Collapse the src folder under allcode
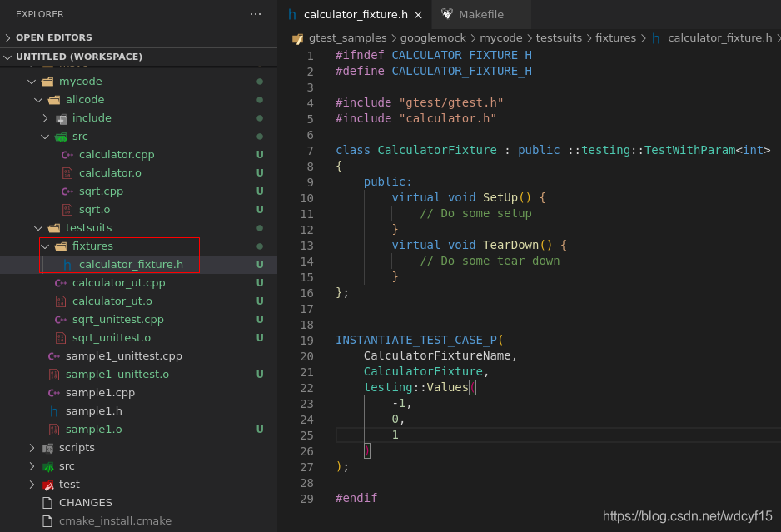This screenshot has width=781, height=532. coord(45,137)
